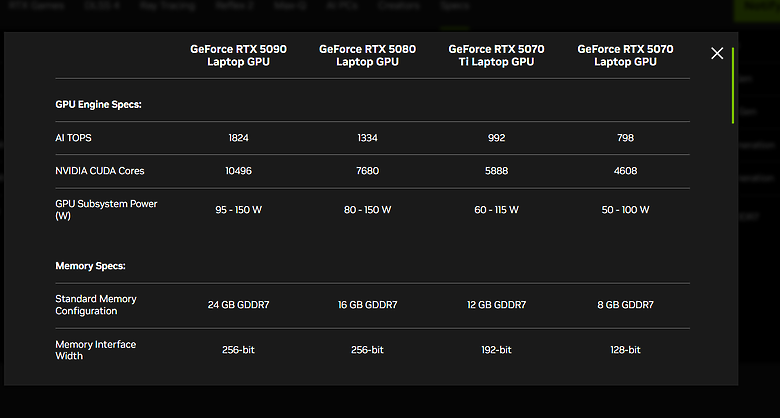Click the Standard Memory Configuration label

96,305
